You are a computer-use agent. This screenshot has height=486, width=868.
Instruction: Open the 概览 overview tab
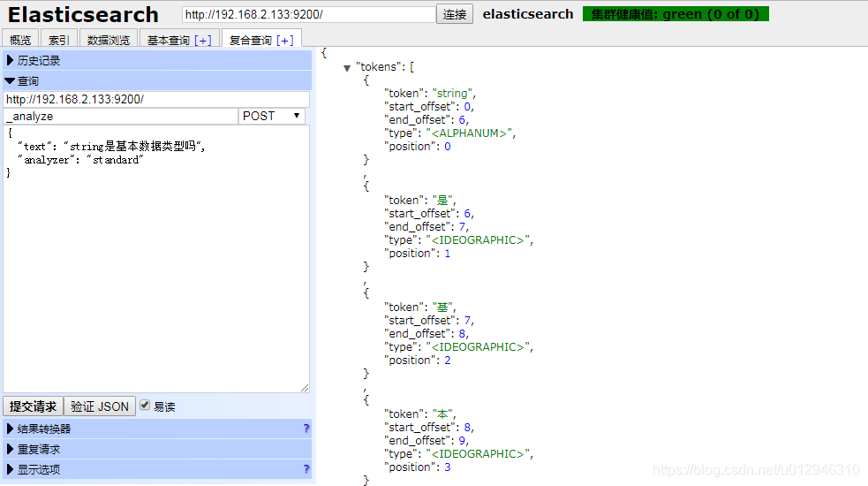[x=20, y=40]
